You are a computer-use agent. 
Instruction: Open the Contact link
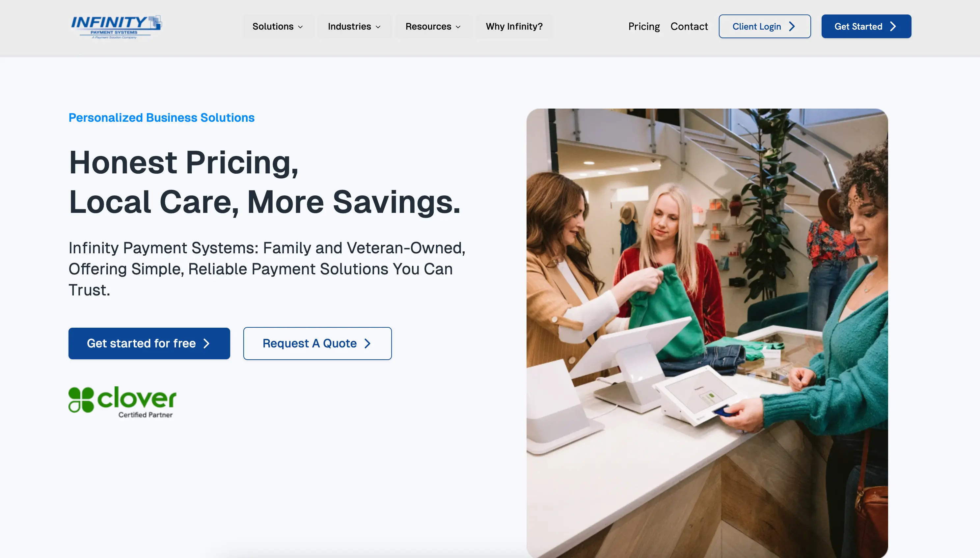click(689, 26)
